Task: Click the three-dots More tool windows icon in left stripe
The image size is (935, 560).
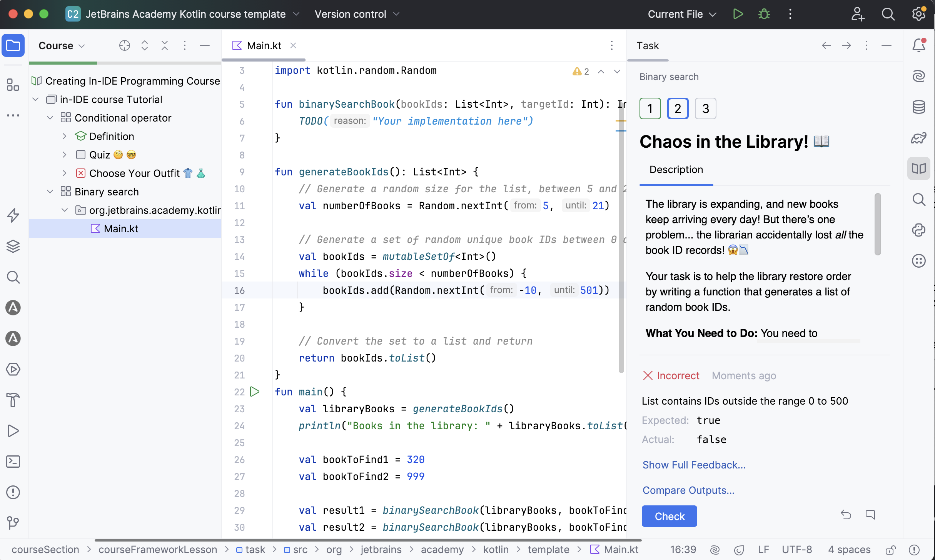Action: pos(13,115)
